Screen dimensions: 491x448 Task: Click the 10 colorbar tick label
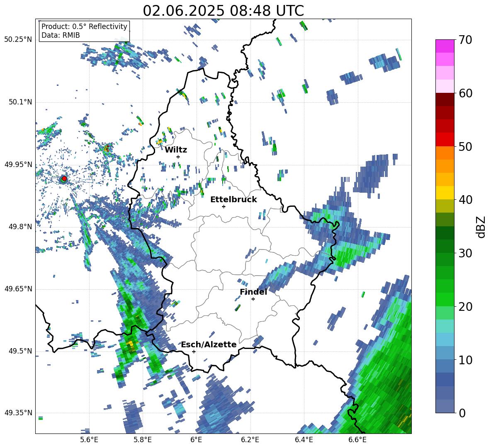tap(465, 360)
